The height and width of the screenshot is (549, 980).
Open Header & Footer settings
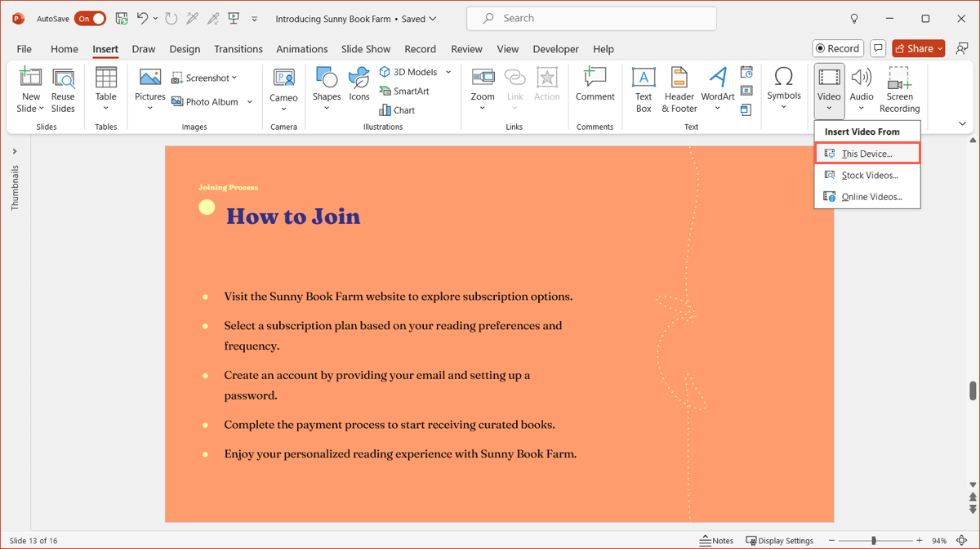pos(679,90)
